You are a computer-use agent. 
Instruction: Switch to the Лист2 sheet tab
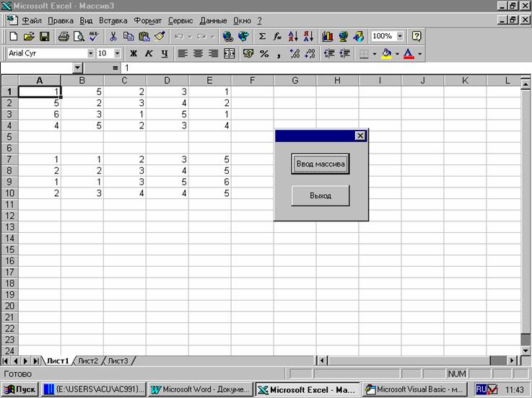pos(88,361)
